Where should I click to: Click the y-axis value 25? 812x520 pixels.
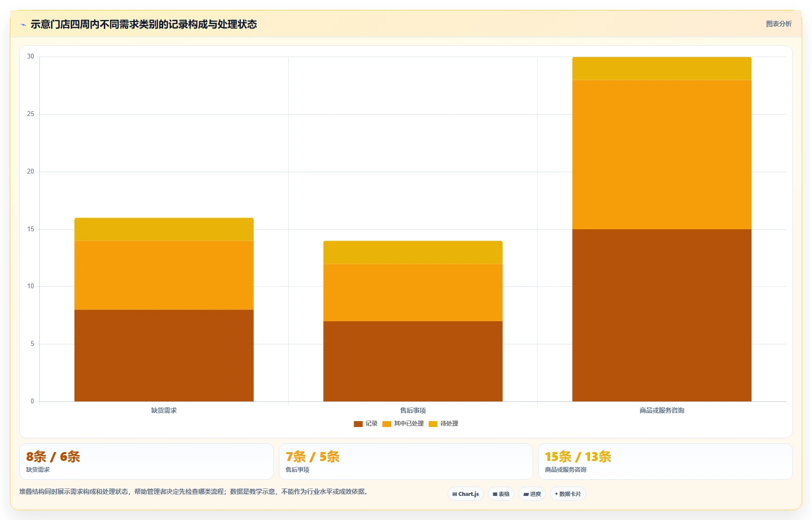[x=30, y=114]
